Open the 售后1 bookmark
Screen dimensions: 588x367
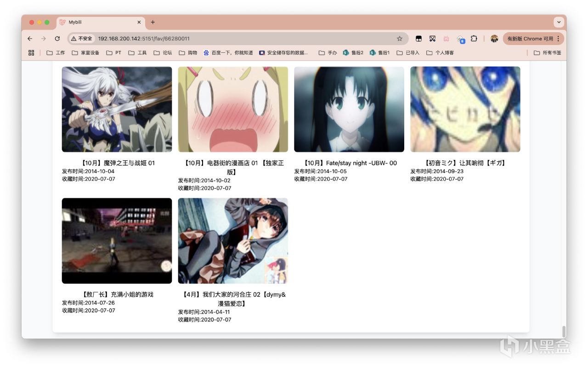pos(380,53)
